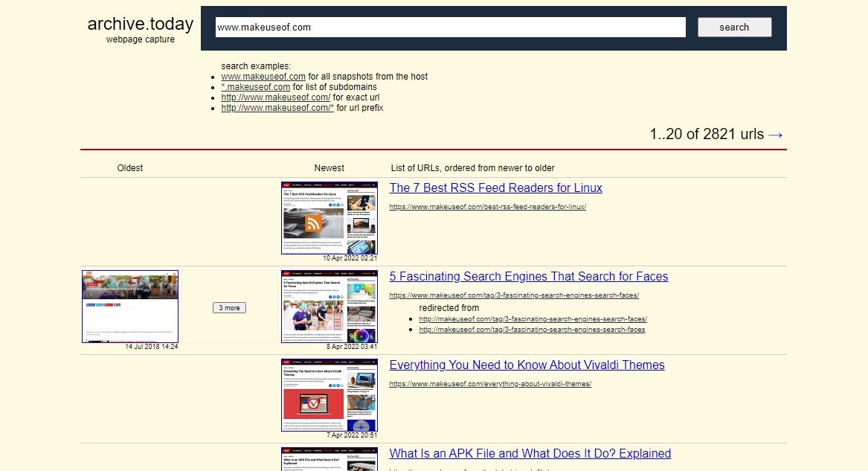
Task: Open 'The 7 Best RSS Feed Readers for Linux' link
Action: (495, 188)
